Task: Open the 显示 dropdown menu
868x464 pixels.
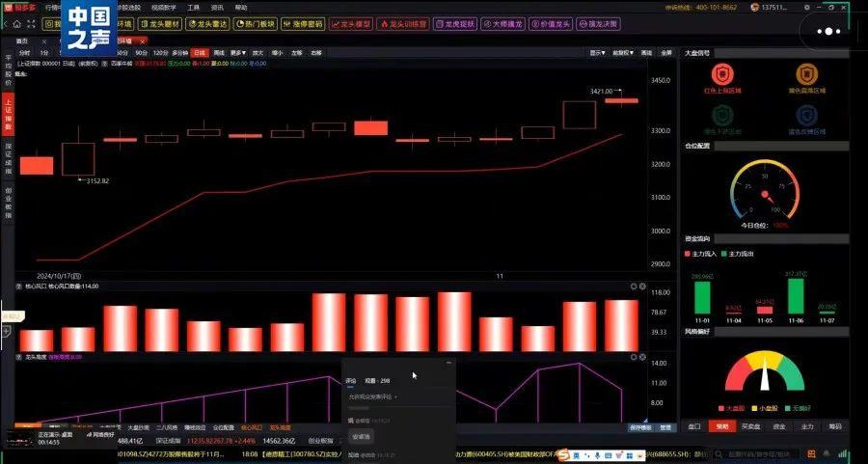Action: [x=599, y=52]
